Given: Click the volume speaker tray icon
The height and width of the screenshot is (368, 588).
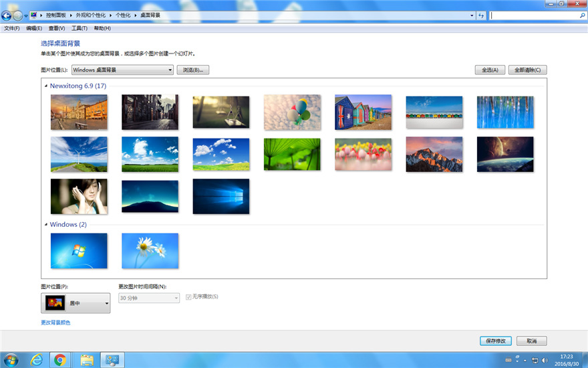Looking at the screenshot, I should pos(545,361).
